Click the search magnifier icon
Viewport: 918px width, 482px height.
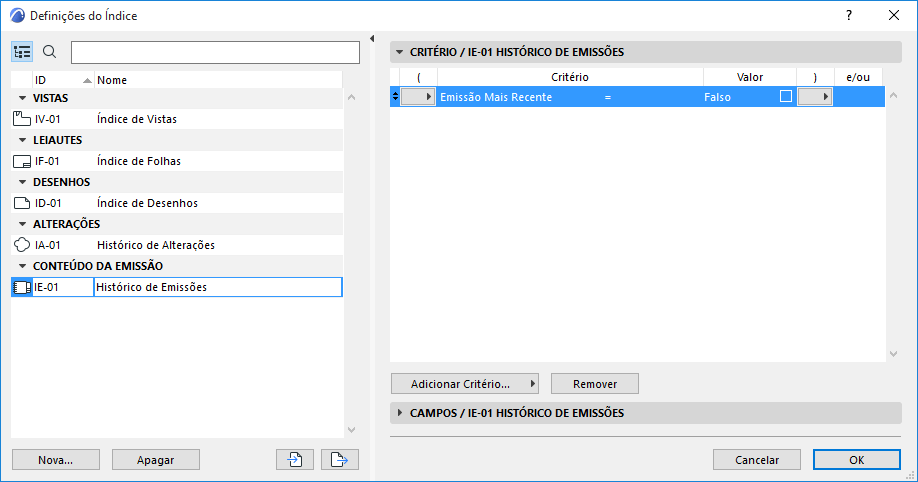pos(49,52)
